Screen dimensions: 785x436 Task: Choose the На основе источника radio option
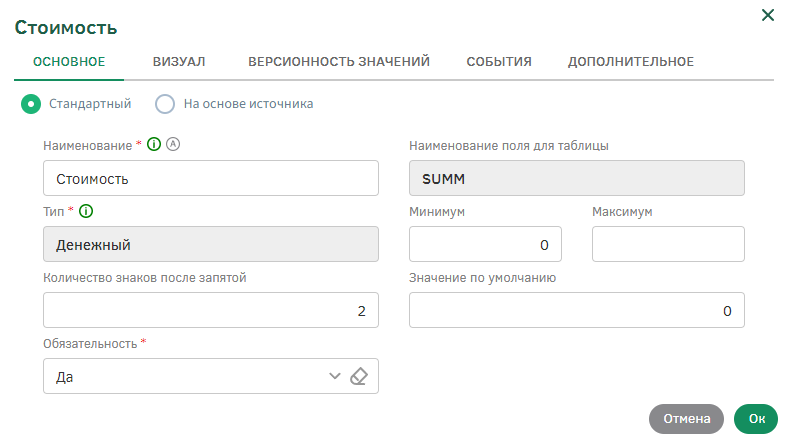pyautogui.click(x=165, y=103)
